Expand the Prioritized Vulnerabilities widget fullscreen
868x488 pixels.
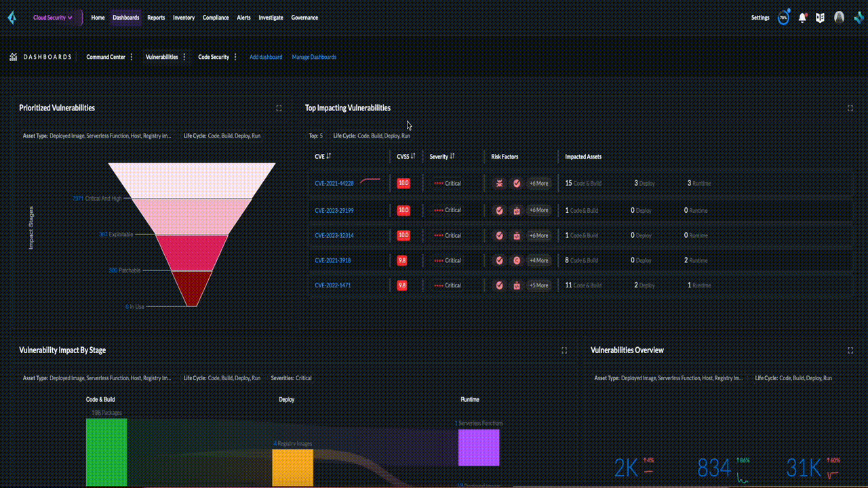coord(279,108)
